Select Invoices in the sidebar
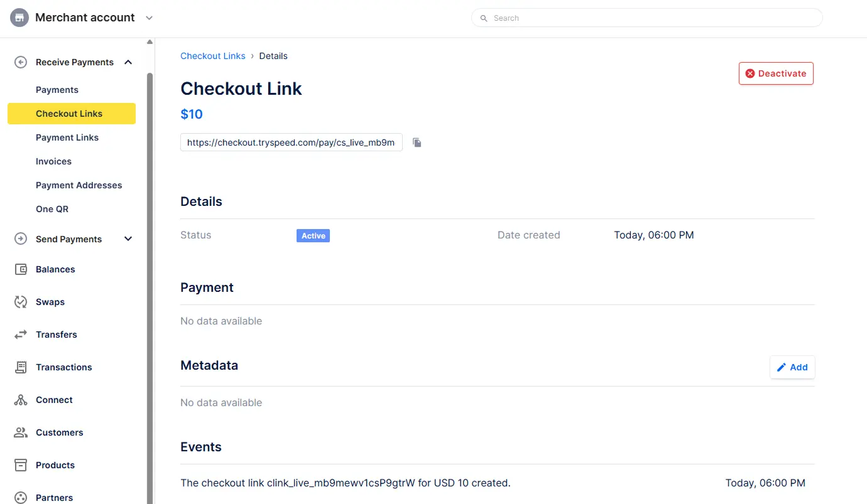Image resolution: width=867 pixels, height=504 pixels. tap(53, 161)
